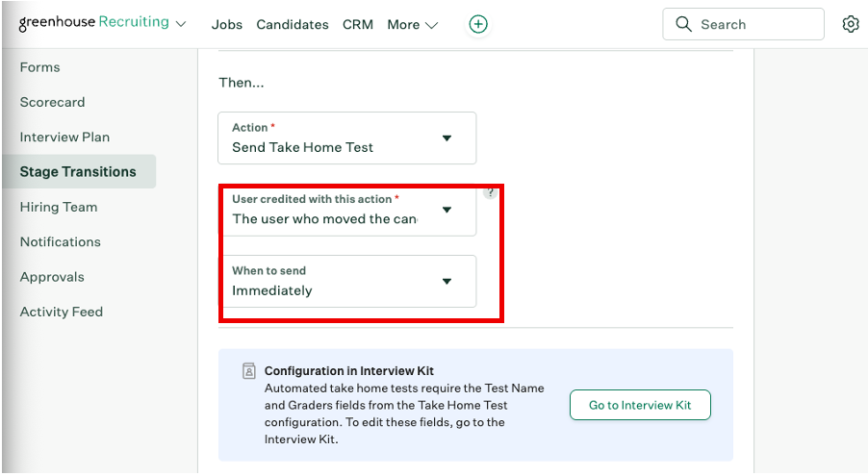The height and width of the screenshot is (476, 868).
Task: Navigate to Hiring Team settings
Action: click(x=59, y=207)
